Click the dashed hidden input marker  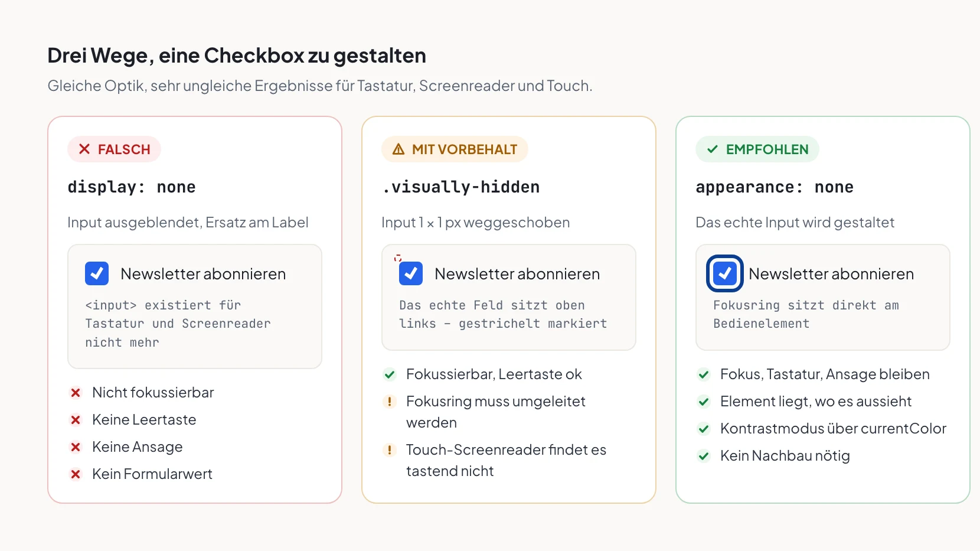coord(398,258)
